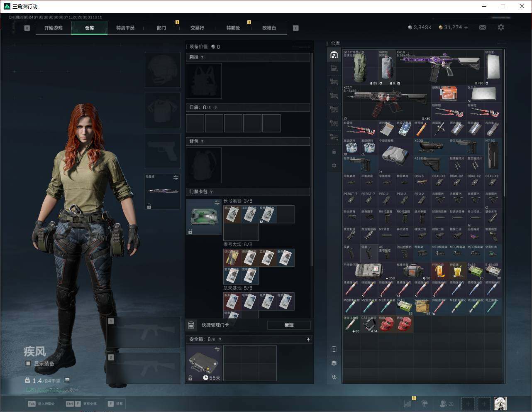Select the yellow lemonade drink item
The image size is (532, 412).
click(457, 271)
